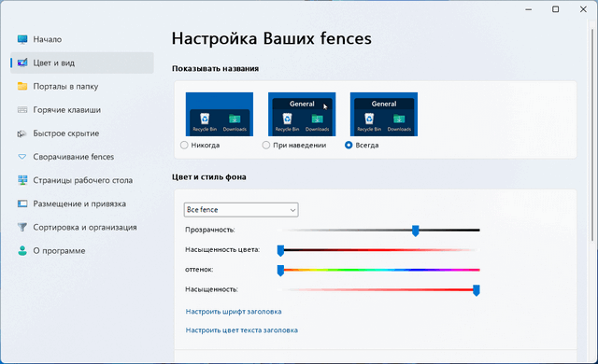
Task: Select the Никогда radio button
Action: click(x=184, y=145)
